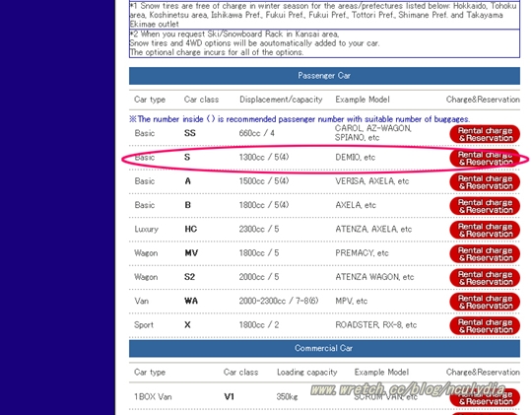Viewport: 532px width, 415px height.
Task: Click '1300cc / 5(4)' displacement cell
Action: coord(264,158)
